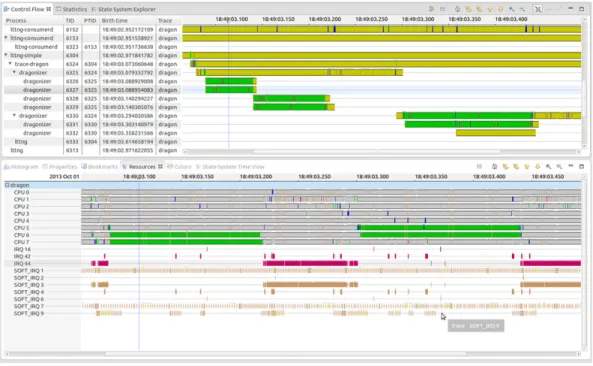This screenshot has width=593, height=366.
Task: Select next event in Resources toolbar
Action: [x=516, y=166]
